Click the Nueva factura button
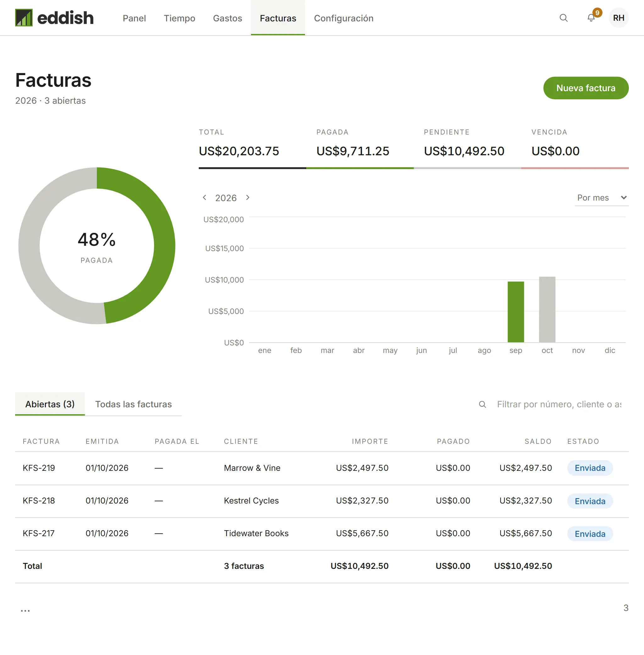The image size is (644, 655). [x=586, y=88]
